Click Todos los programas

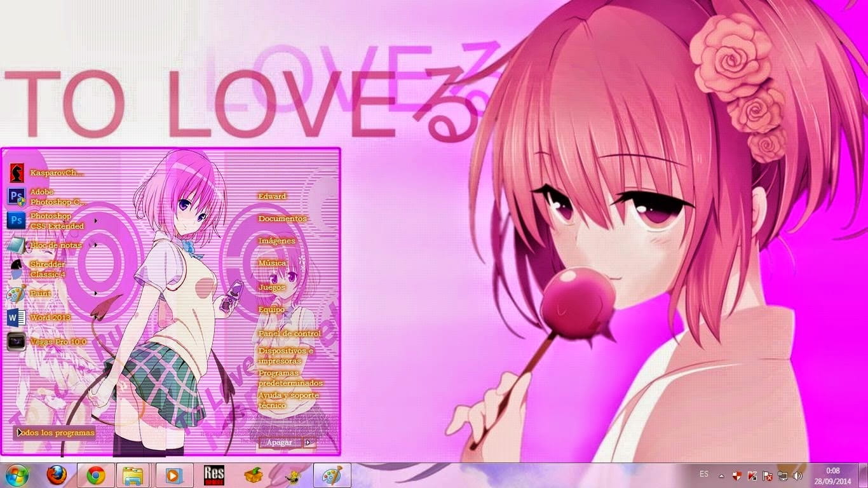[56, 433]
